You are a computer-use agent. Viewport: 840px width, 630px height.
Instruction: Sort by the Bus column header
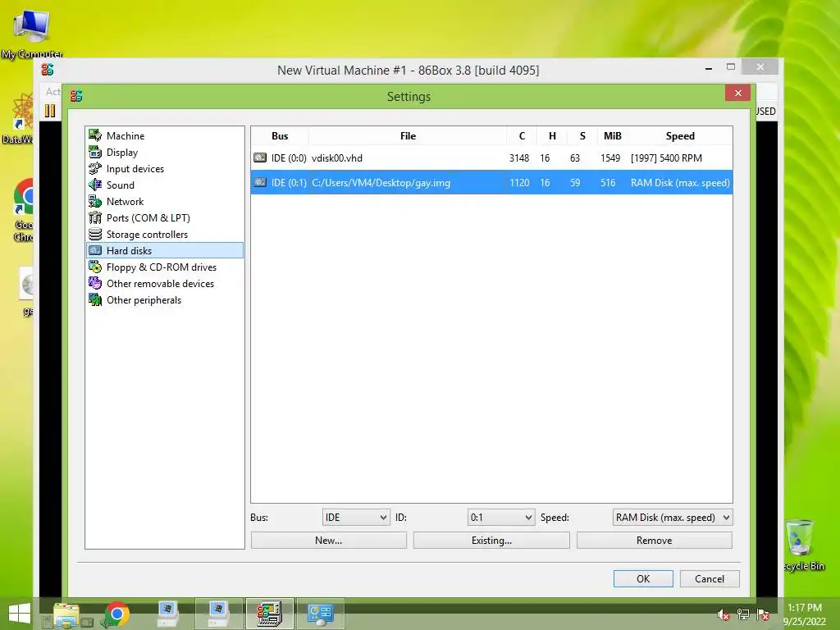280,136
